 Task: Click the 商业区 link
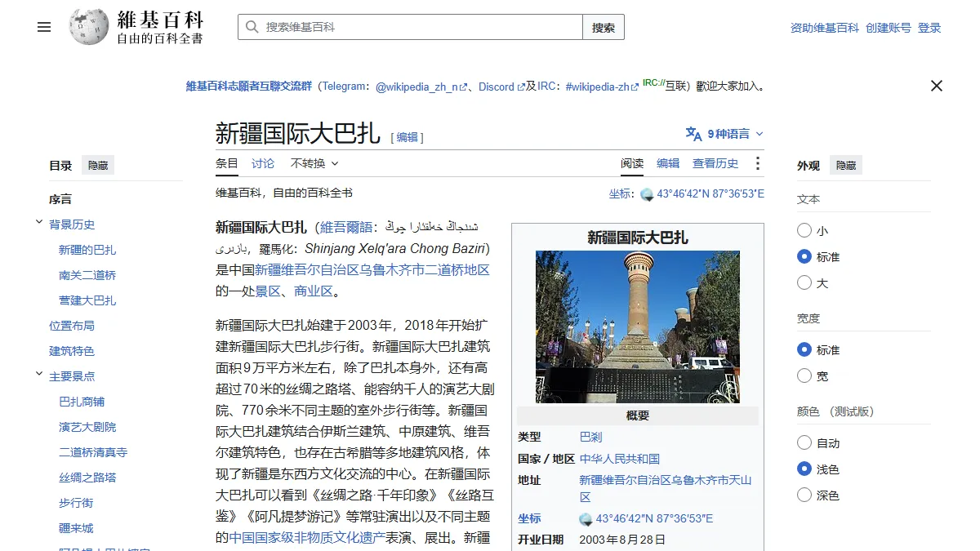[314, 291]
